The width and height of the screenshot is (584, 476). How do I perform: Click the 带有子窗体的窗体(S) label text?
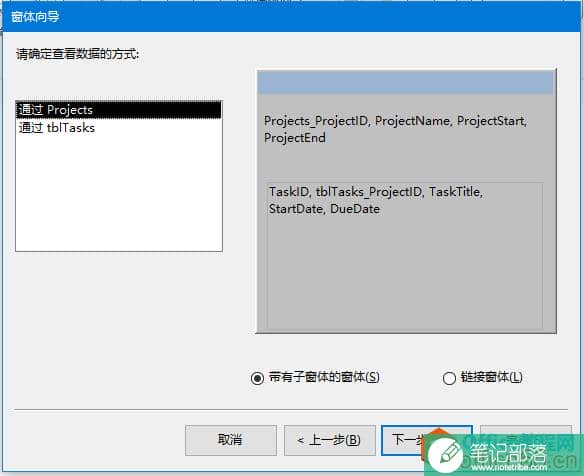[324, 377]
